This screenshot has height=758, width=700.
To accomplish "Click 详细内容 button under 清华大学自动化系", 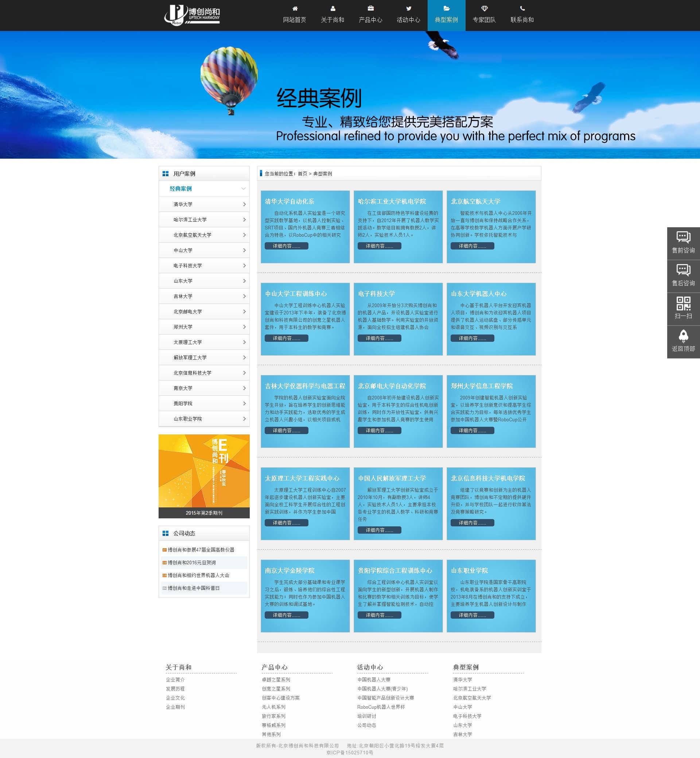I will [x=286, y=246].
